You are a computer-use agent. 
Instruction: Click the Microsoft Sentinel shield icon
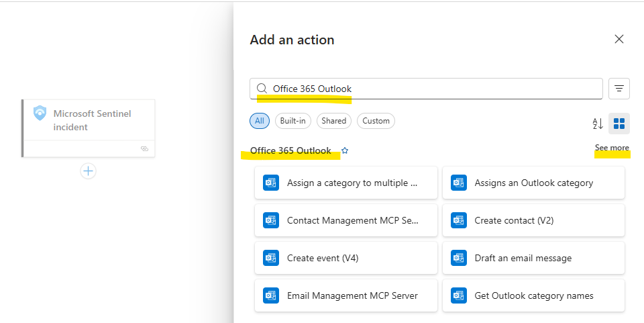pos(40,113)
